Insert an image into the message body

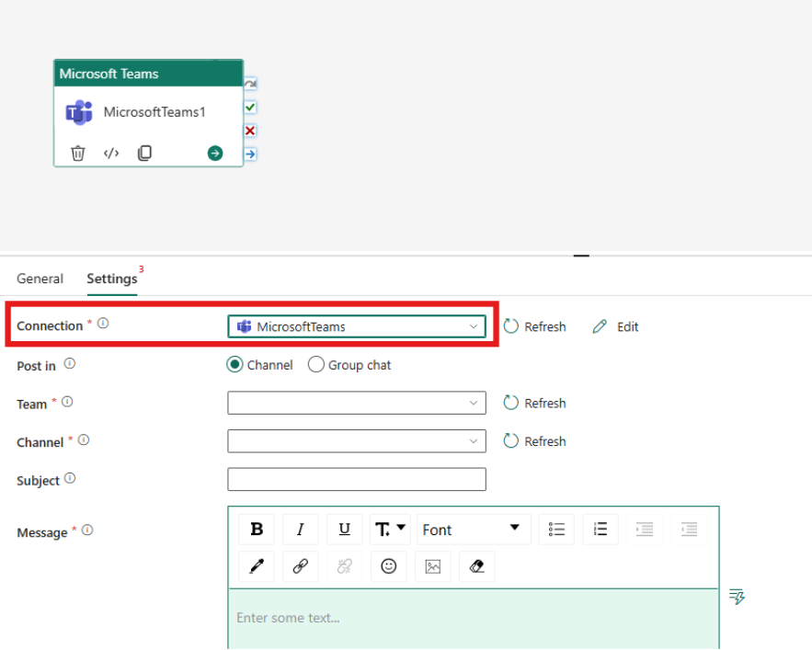[432, 565]
